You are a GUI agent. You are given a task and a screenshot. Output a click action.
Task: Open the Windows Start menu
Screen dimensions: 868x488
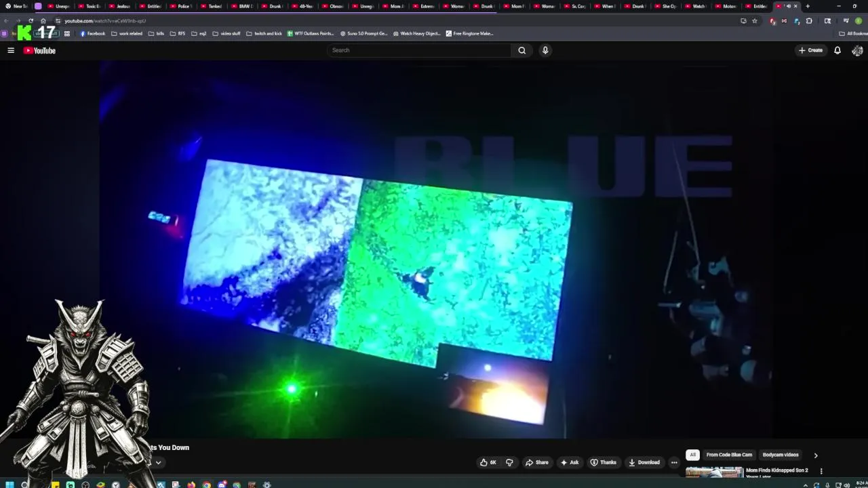click(x=9, y=485)
